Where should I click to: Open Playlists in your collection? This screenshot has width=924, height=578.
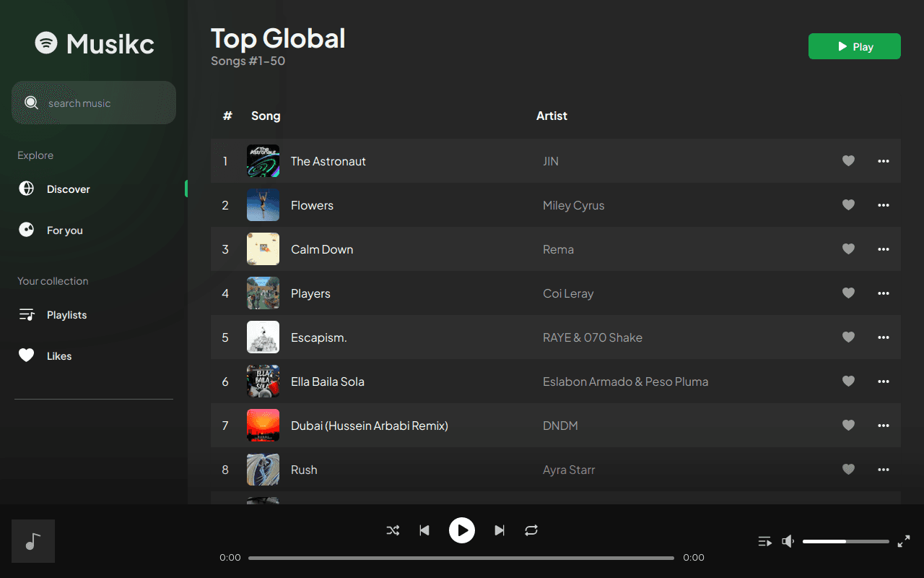click(53, 315)
